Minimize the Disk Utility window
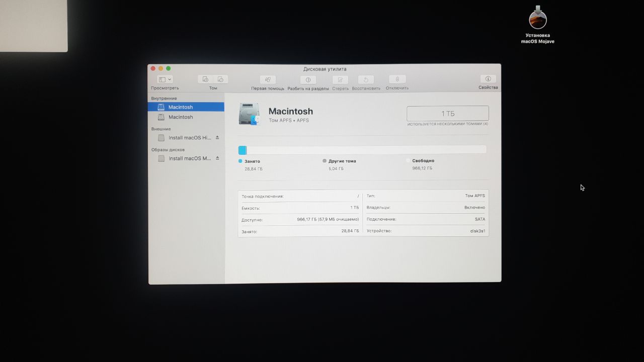Image resolution: width=644 pixels, height=362 pixels. click(x=161, y=68)
